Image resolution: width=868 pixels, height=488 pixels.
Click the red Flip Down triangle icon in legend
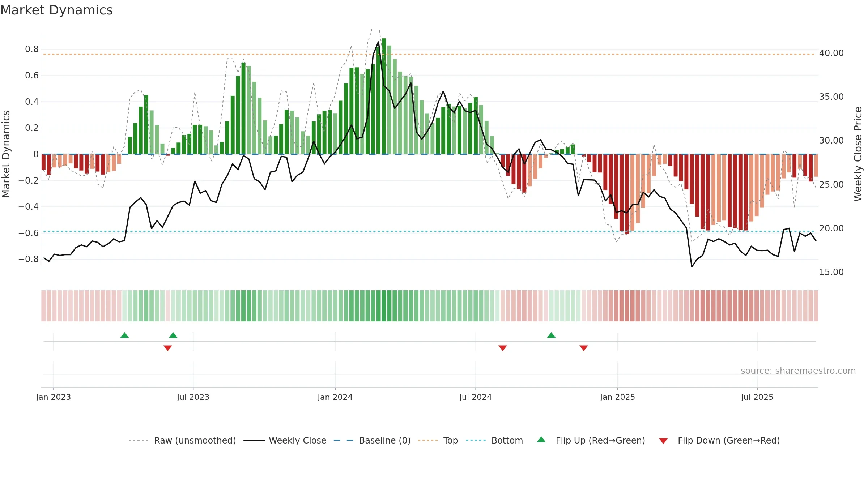click(x=663, y=441)
